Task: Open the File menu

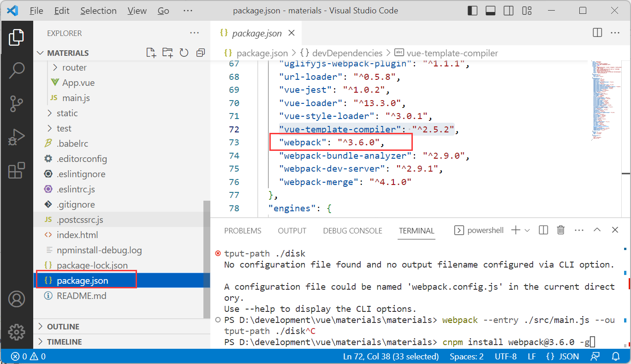Action: click(36, 11)
